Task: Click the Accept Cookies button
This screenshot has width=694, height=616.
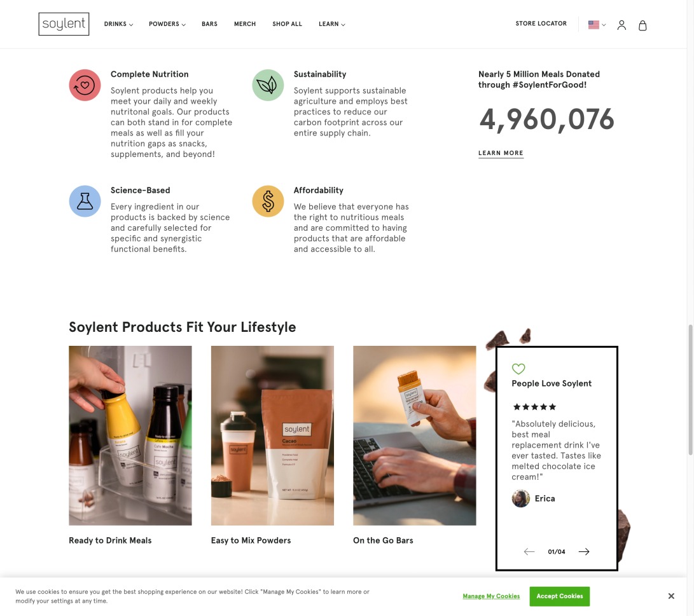Action: coord(559,596)
